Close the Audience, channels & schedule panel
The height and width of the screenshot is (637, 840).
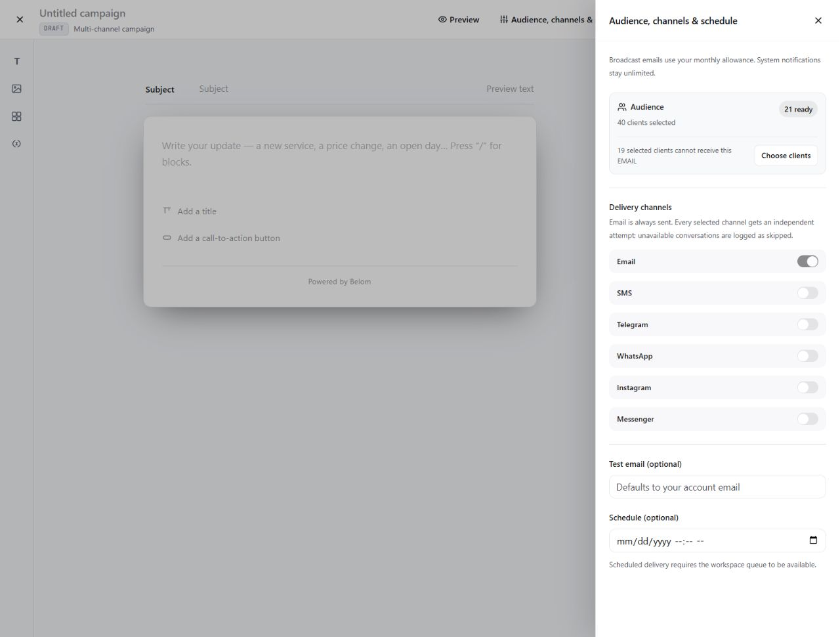818,20
